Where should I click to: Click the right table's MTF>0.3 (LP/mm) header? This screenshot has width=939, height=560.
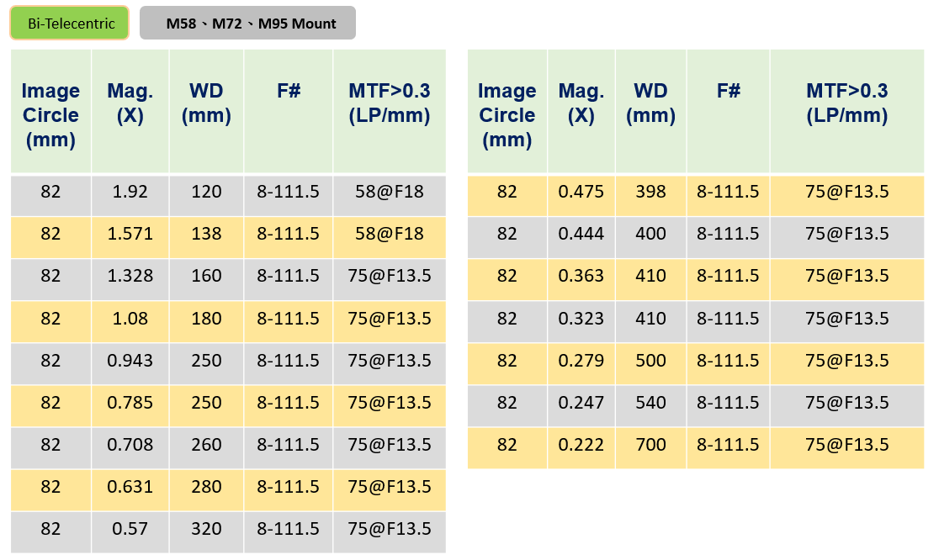pyautogui.click(x=846, y=112)
